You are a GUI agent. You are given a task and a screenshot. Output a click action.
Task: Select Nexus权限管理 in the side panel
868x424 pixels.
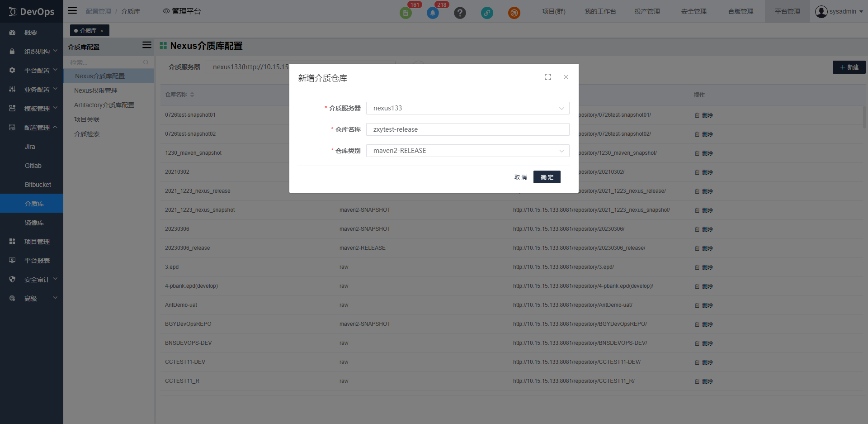pos(96,91)
